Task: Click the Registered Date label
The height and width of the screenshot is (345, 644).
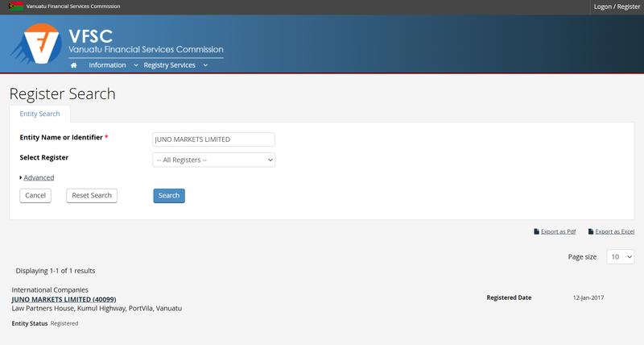Action: (x=509, y=297)
